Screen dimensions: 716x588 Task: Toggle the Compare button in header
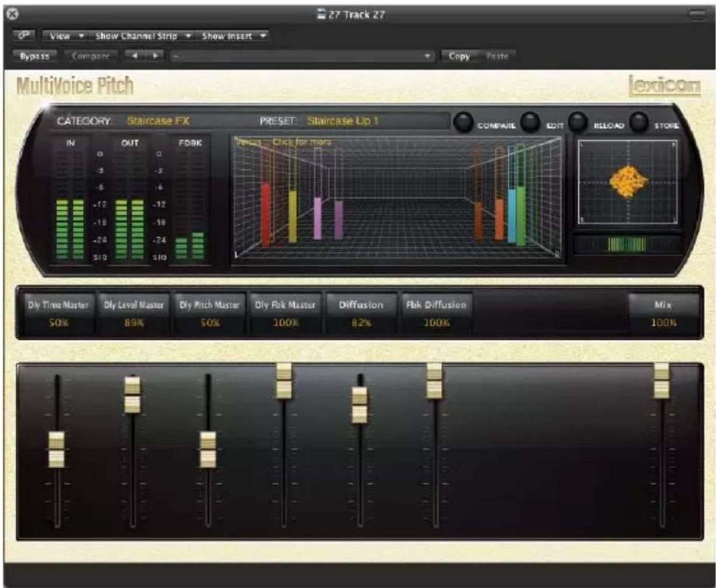(x=91, y=56)
